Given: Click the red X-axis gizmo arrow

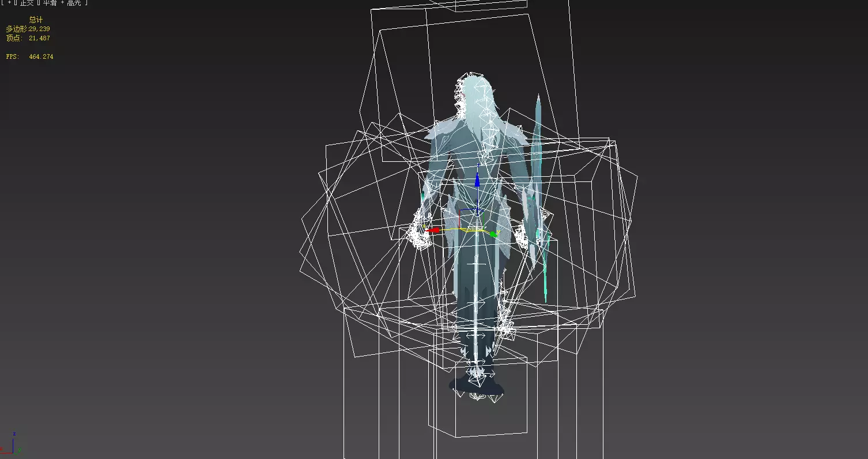Looking at the screenshot, I should (433, 230).
